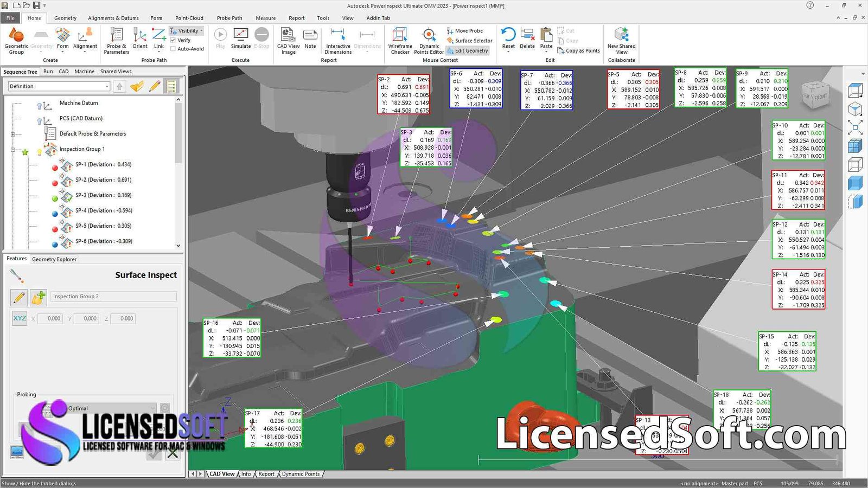868x488 pixels.
Task: Open the Alignment tool
Action: (x=85, y=39)
